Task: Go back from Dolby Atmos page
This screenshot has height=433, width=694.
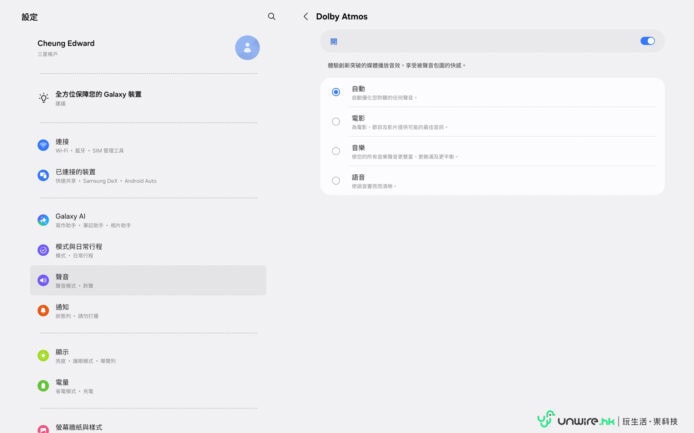Action: coord(305,16)
